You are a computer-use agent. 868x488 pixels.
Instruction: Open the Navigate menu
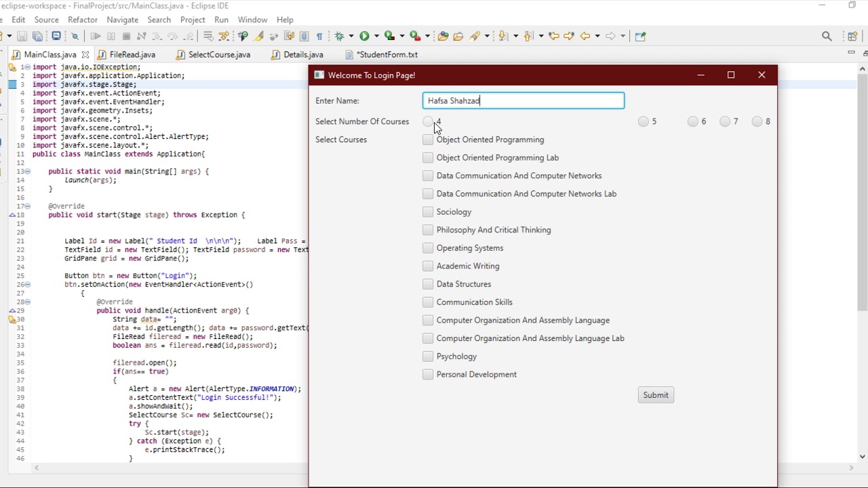[123, 20]
